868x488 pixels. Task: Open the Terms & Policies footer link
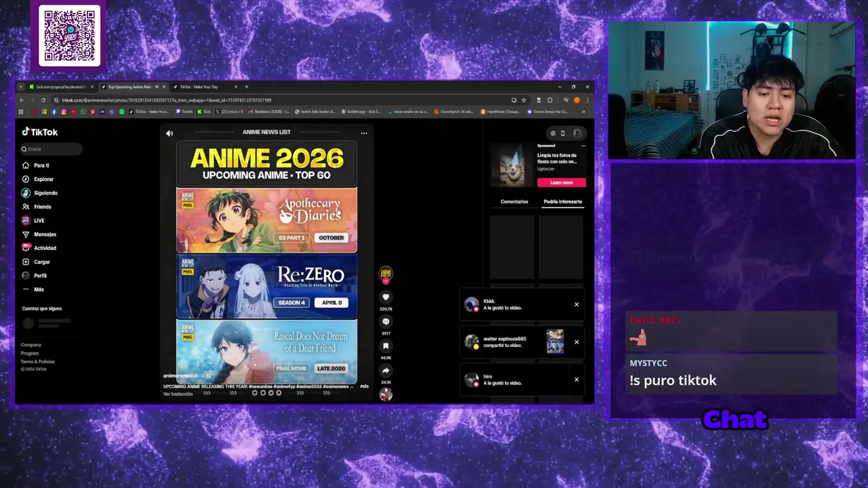point(37,361)
